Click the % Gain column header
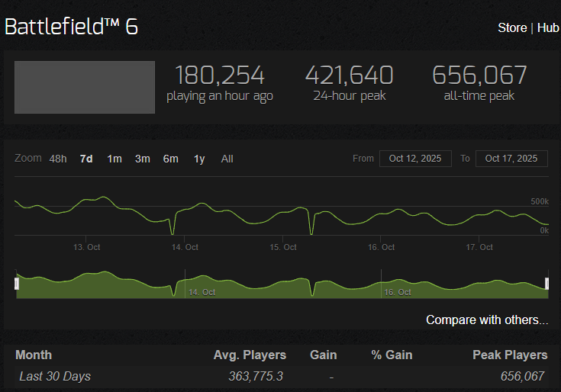The width and height of the screenshot is (561, 392). (392, 355)
